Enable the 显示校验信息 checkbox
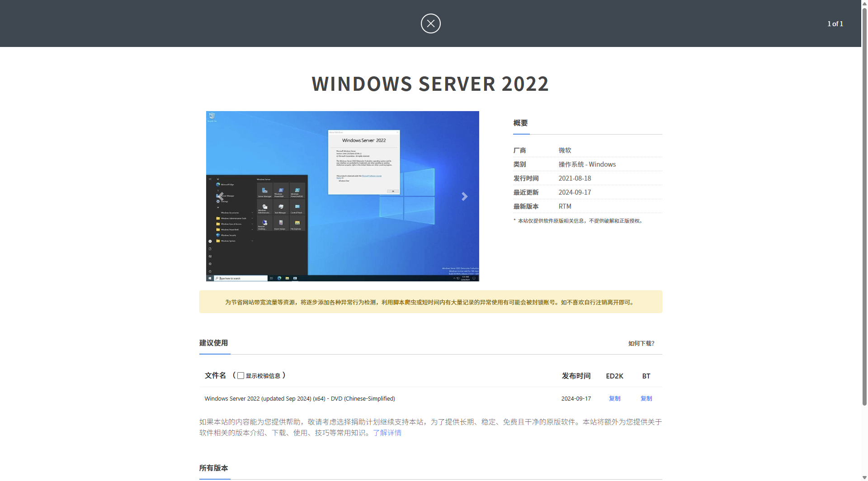Image resolution: width=868 pixels, height=481 pixels. pyautogui.click(x=240, y=375)
